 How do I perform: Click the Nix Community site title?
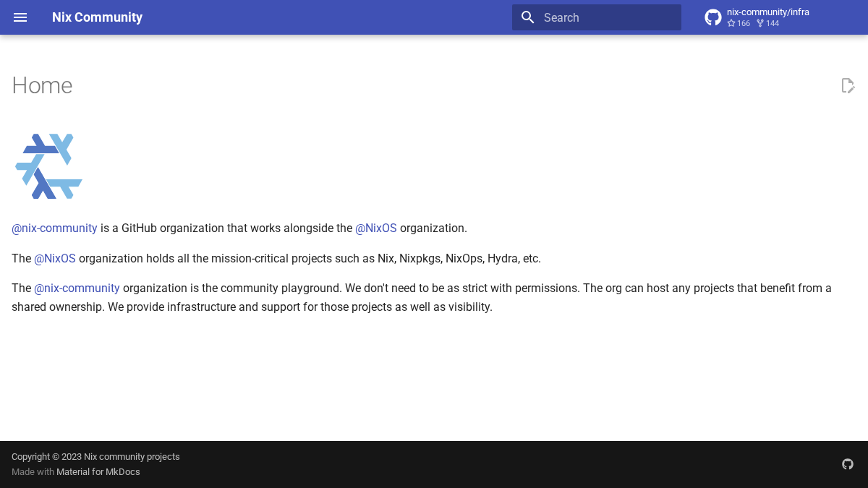(97, 17)
